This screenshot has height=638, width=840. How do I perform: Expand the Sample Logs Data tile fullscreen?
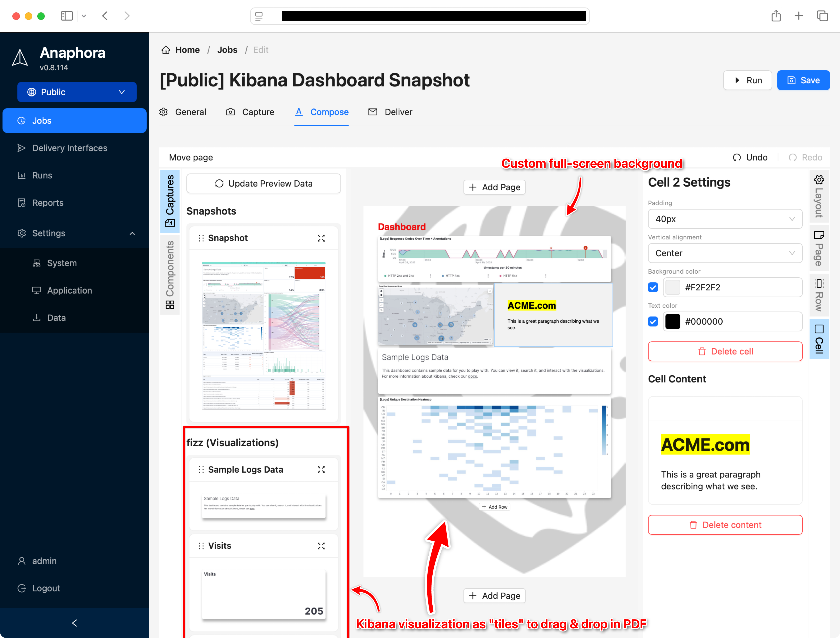click(321, 470)
